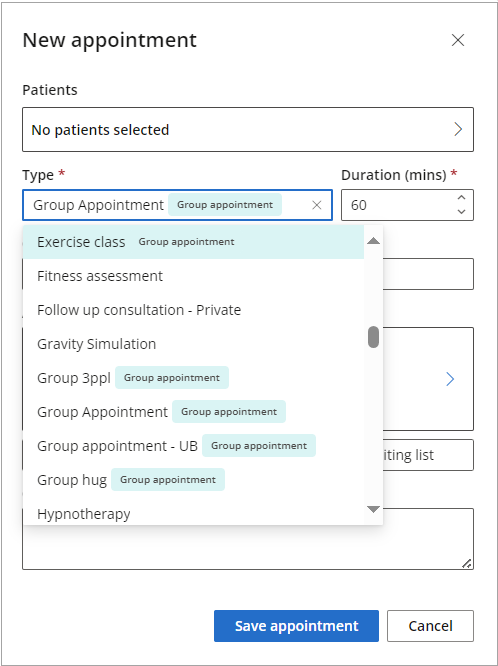Click the dropdown list scroll up arrow

(373, 241)
